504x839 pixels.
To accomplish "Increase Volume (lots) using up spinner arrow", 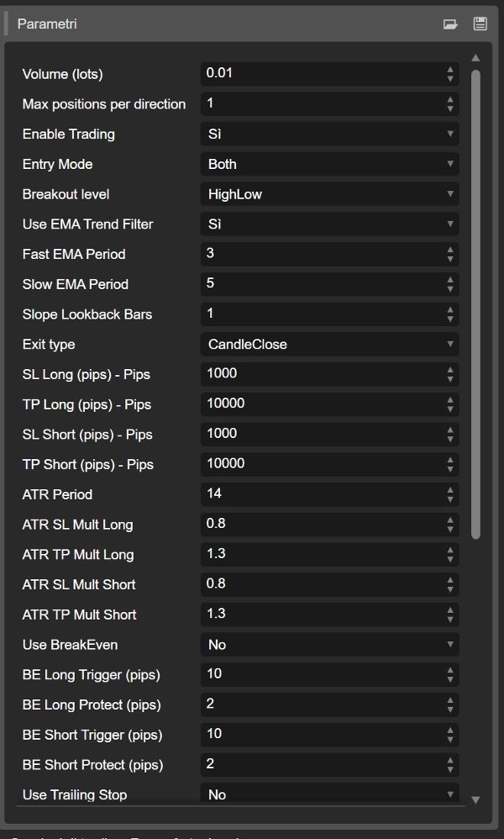I will (450, 70).
